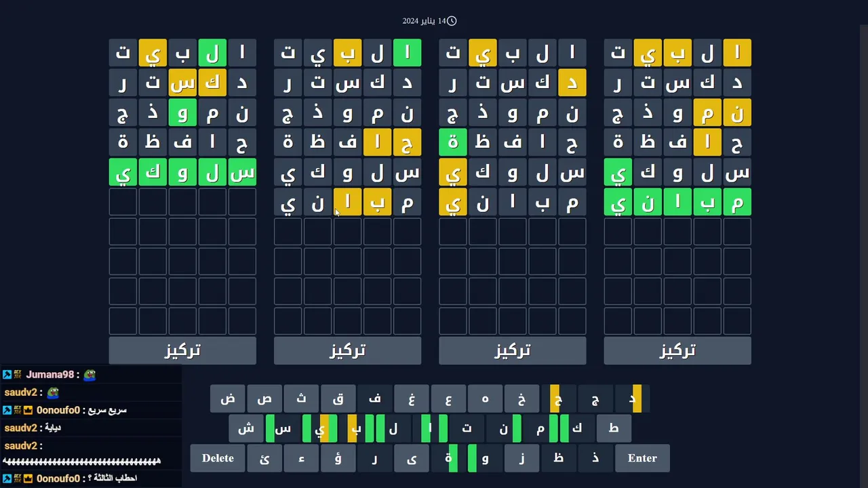Tap the ع key on the keyboard

(x=448, y=399)
